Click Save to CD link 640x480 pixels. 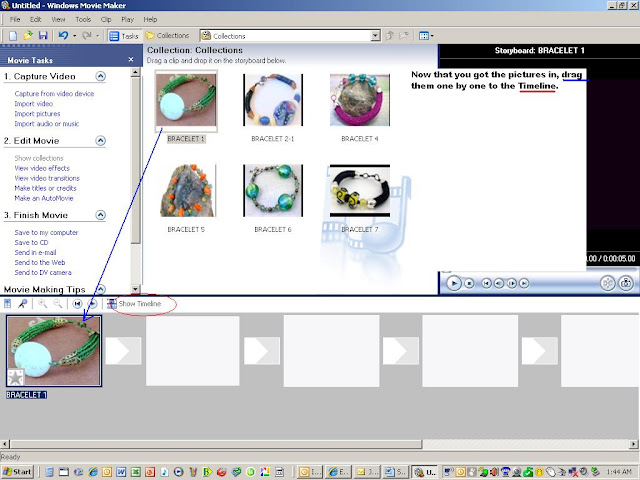(31, 242)
